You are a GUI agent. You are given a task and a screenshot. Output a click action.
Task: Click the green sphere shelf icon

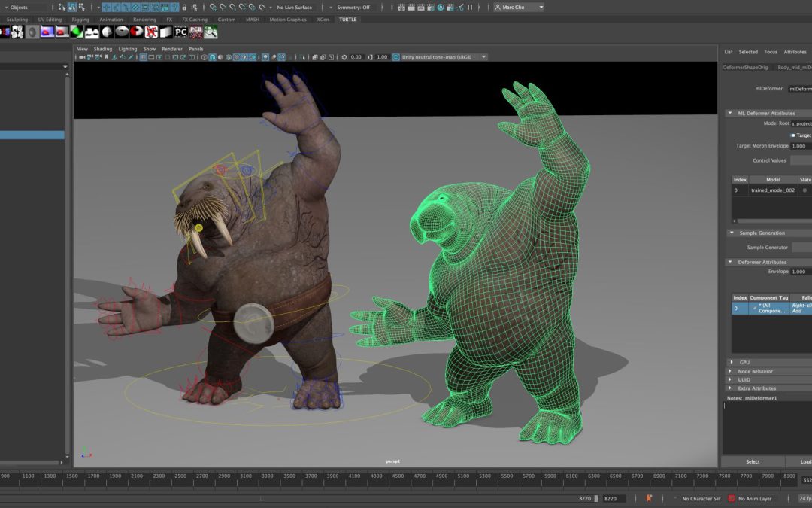coord(77,32)
